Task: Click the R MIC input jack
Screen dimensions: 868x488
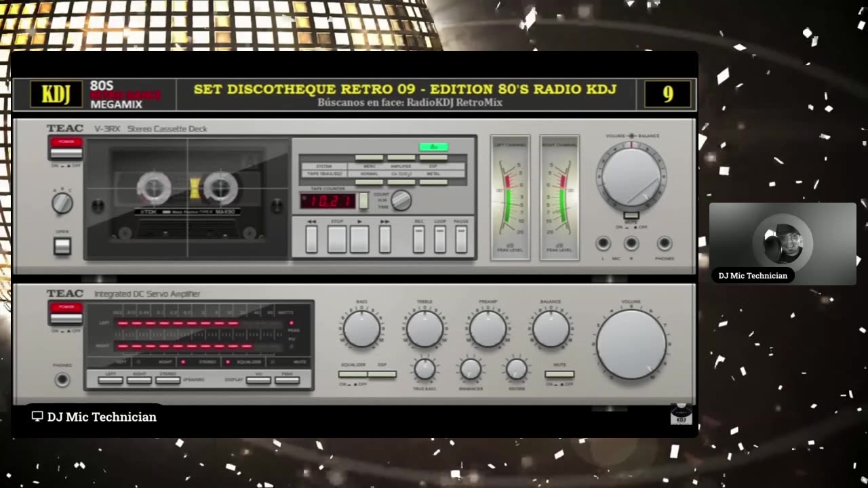Action: 631,243
